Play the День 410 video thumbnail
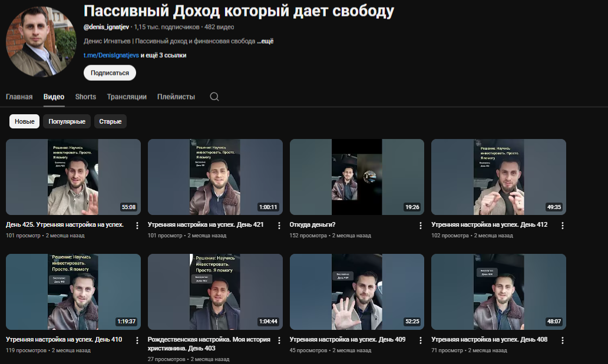This screenshot has height=364, width=608. pos(73,292)
